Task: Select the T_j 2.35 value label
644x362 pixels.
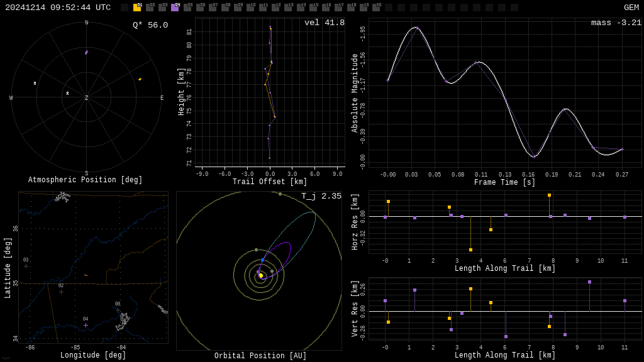Action: coord(321,197)
